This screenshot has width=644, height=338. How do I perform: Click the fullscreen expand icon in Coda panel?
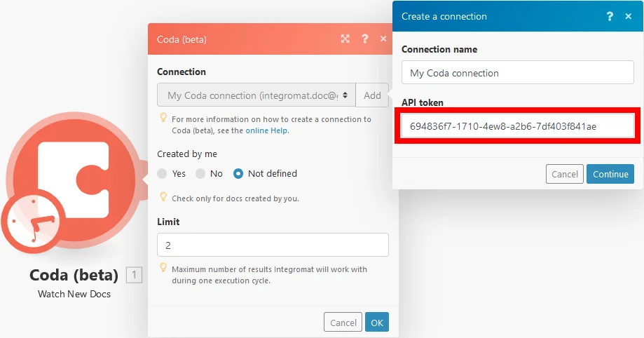point(345,39)
